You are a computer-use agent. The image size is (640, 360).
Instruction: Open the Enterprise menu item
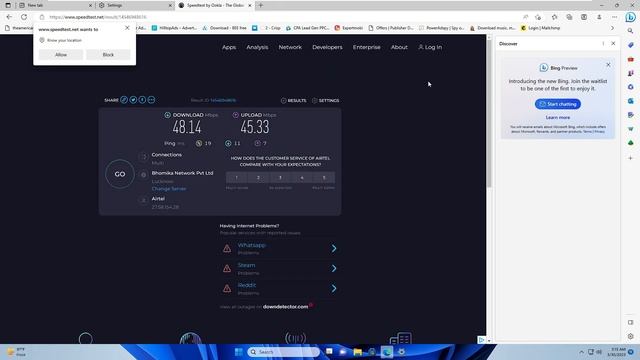[367, 47]
